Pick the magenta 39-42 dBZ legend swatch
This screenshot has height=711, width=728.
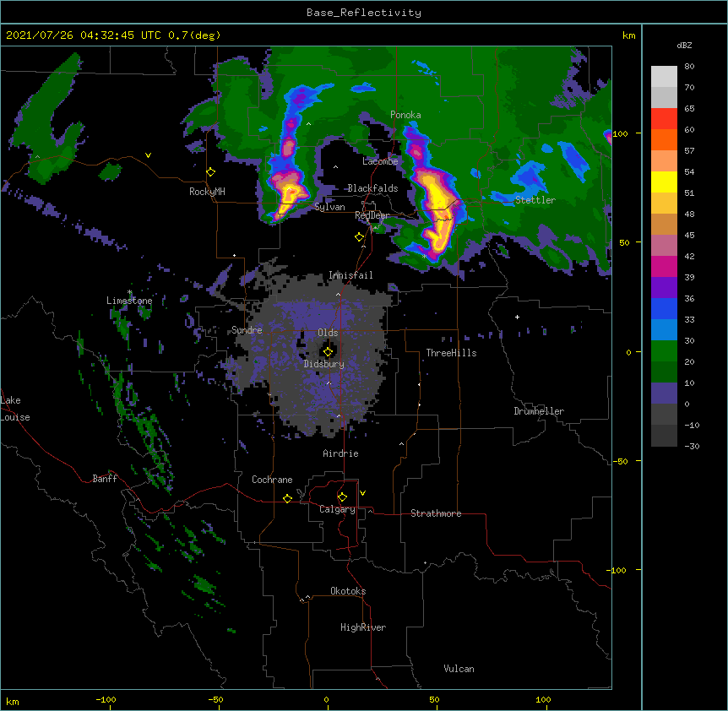click(x=664, y=267)
